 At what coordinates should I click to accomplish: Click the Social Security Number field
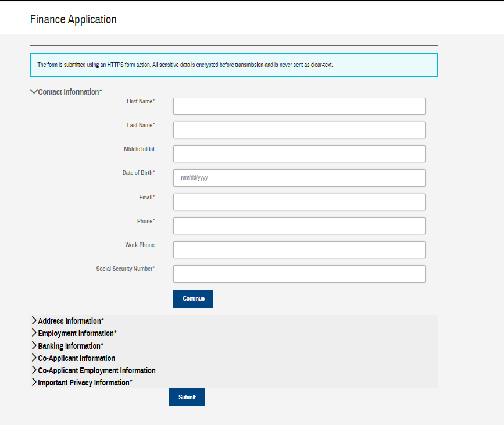click(299, 274)
